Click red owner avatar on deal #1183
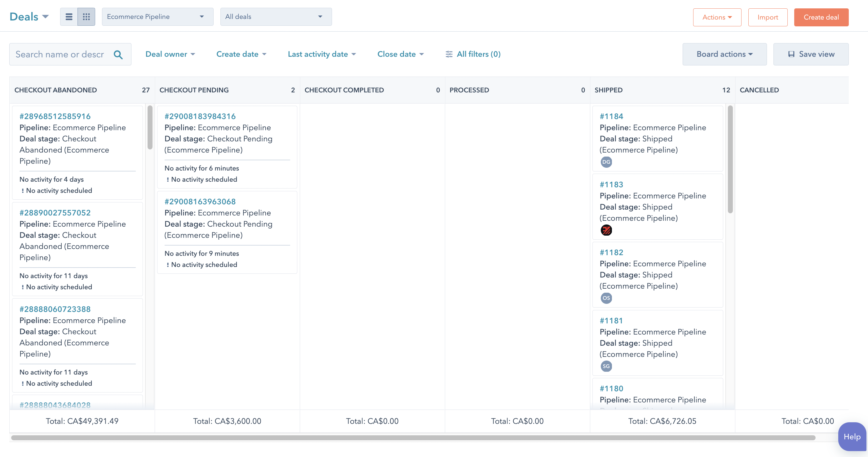Screen dimensions: 868x457 click(606, 230)
